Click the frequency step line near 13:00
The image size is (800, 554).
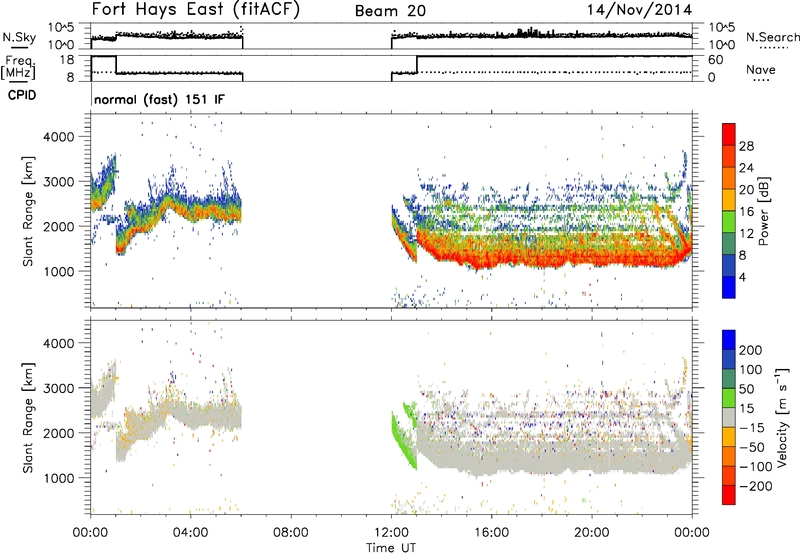pyautogui.click(x=417, y=64)
